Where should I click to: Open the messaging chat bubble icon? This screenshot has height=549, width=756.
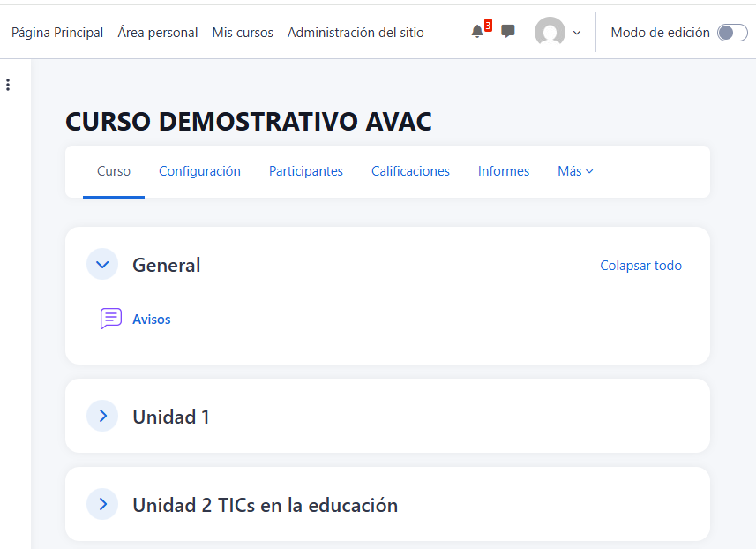click(x=508, y=32)
